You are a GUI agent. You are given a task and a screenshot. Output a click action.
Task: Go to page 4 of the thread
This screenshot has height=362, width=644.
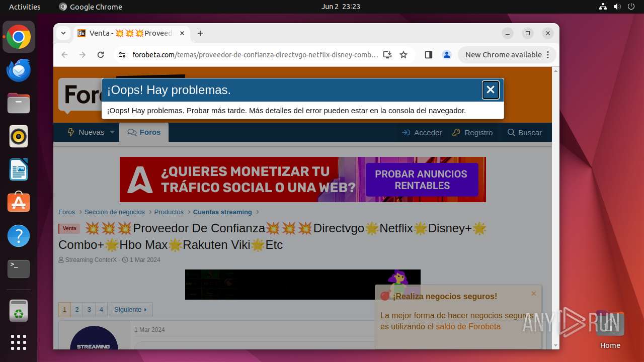(101, 310)
